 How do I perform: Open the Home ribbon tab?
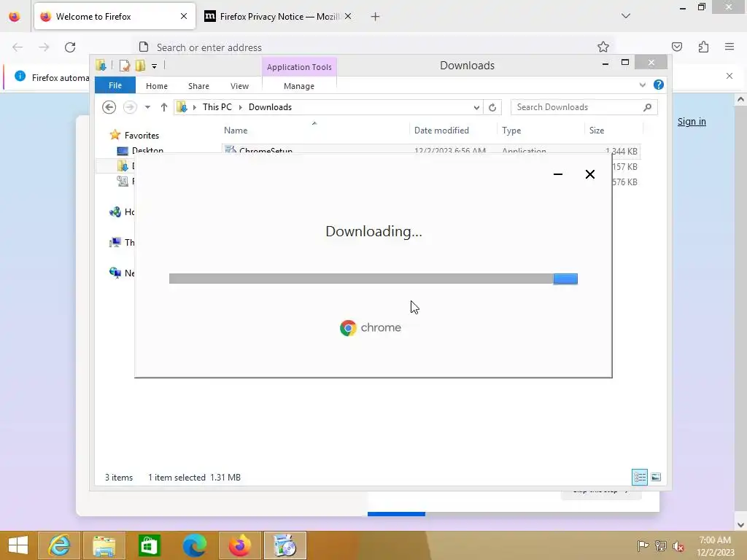[x=157, y=86]
